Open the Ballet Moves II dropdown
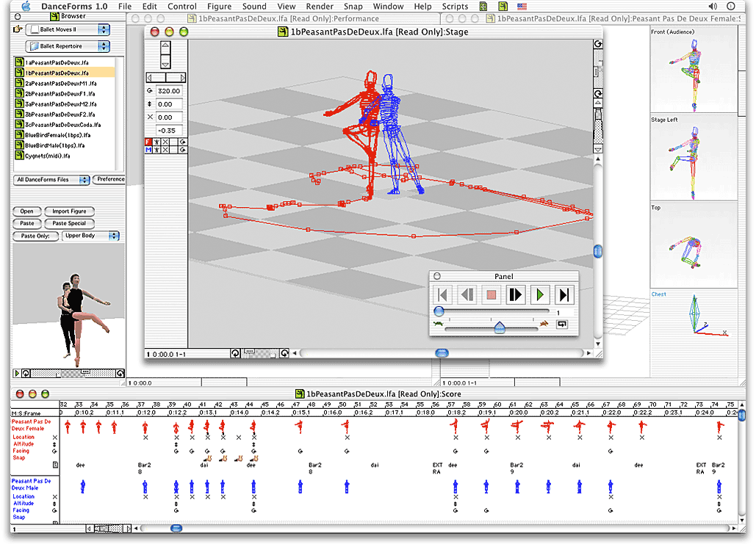Screen dimensions: 756x544 (x=66, y=29)
